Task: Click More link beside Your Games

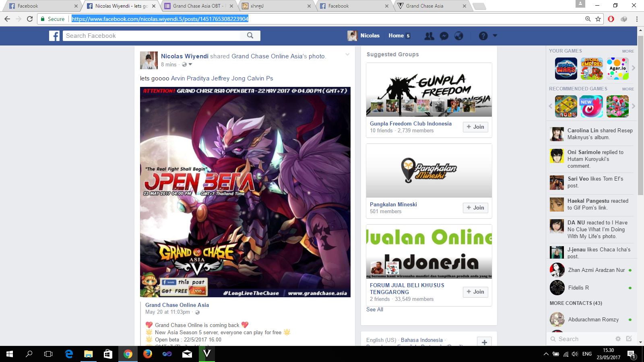Action: pos(628,51)
